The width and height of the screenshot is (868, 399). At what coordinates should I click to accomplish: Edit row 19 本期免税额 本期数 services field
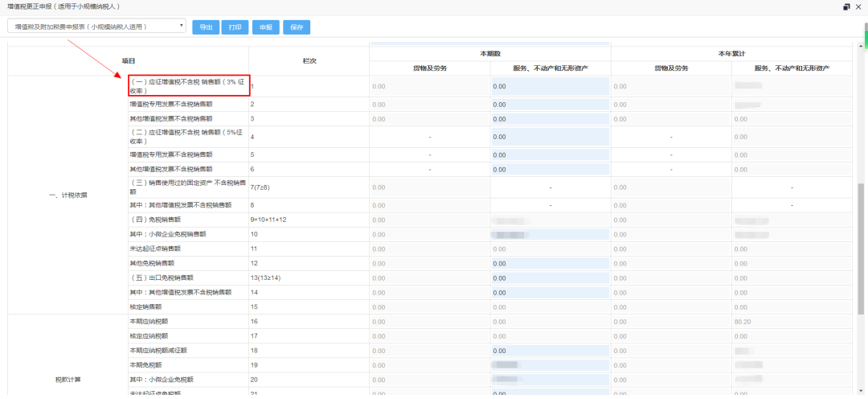551,364
